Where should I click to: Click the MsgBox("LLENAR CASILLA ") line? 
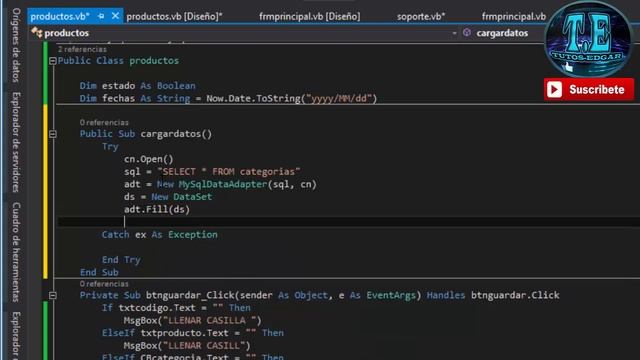coord(193,320)
